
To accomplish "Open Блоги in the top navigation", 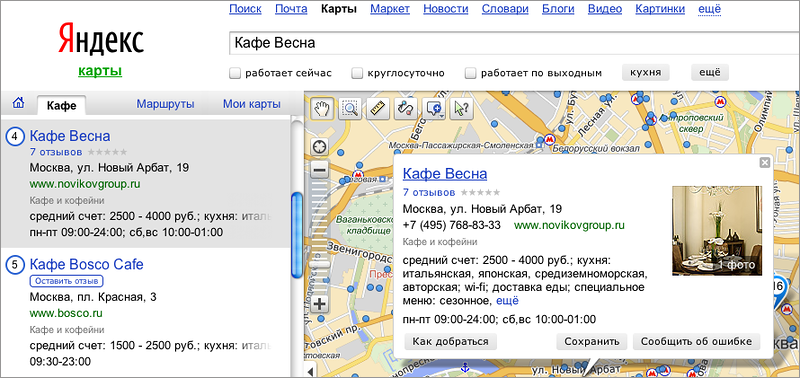I will (558, 9).
